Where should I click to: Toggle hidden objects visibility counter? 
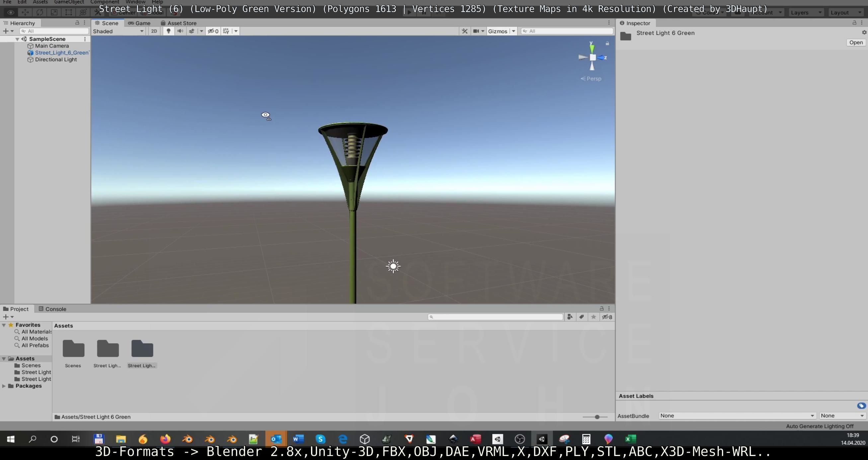tap(213, 31)
